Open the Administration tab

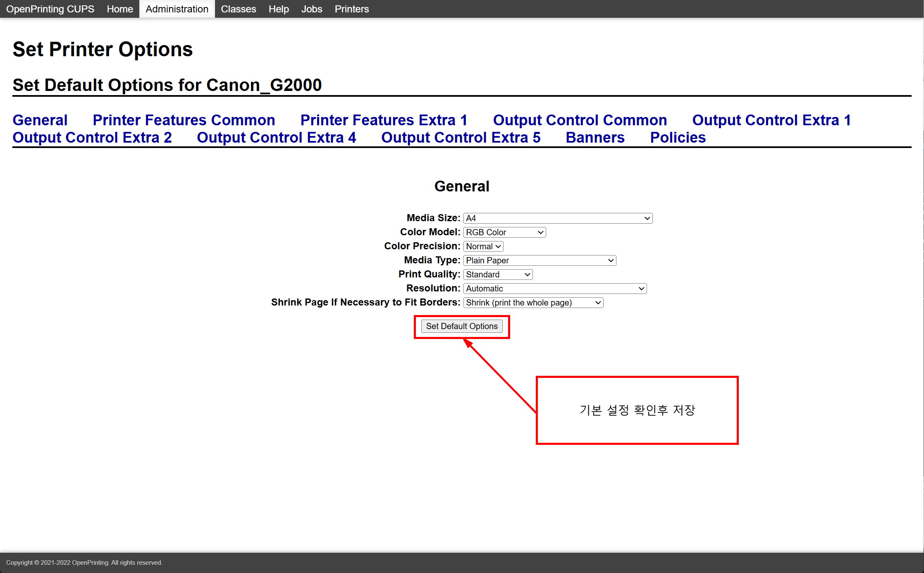click(177, 9)
